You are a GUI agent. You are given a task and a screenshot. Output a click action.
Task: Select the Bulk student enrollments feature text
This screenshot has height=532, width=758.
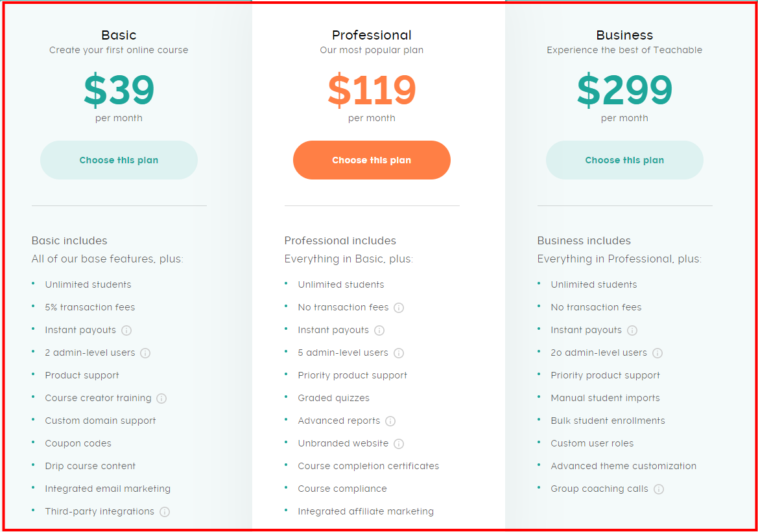click(x=608, y=421)
